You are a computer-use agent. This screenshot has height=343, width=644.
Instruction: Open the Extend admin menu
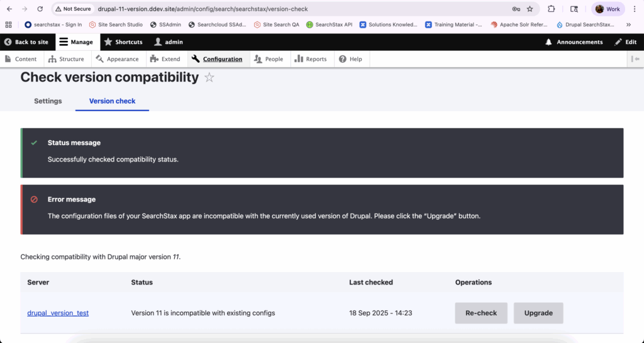(x=166, y=59)
